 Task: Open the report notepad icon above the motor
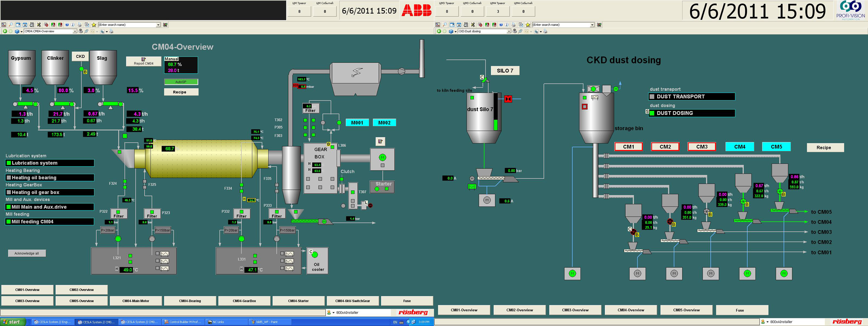[x=380, y=142]
